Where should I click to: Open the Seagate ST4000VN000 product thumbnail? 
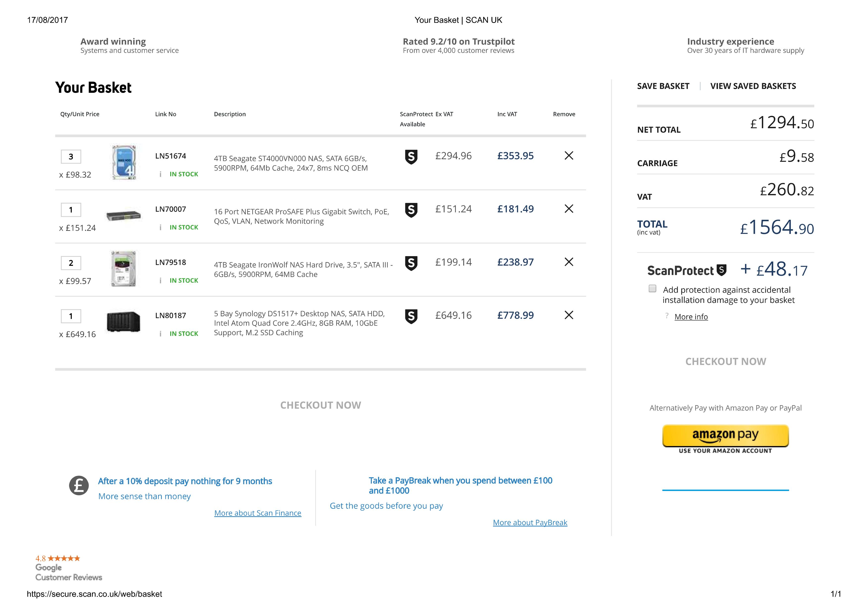[x=124, y=162]
